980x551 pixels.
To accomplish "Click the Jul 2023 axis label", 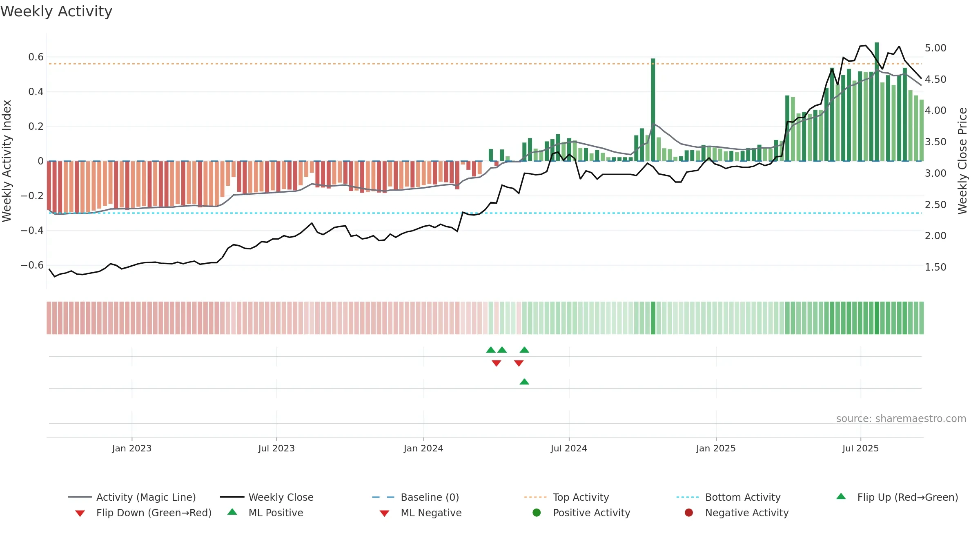I will point(276,449).
